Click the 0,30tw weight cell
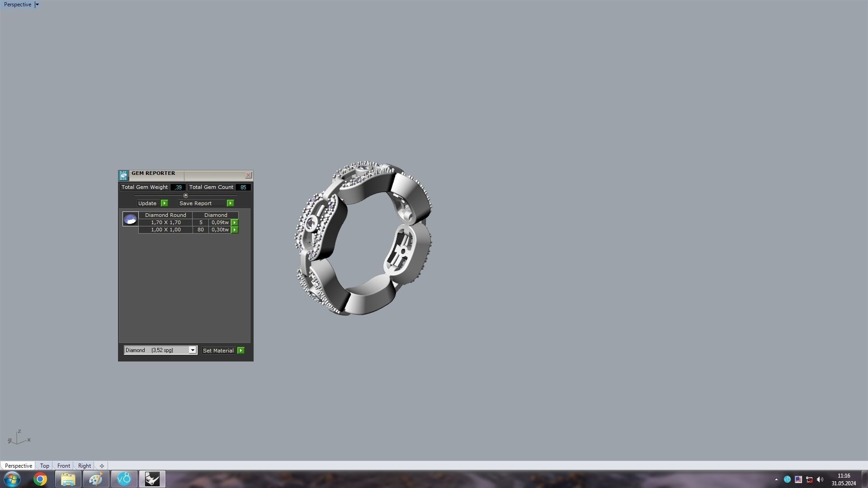This screenshot has height=488, width=868. [x=220, y=230]
